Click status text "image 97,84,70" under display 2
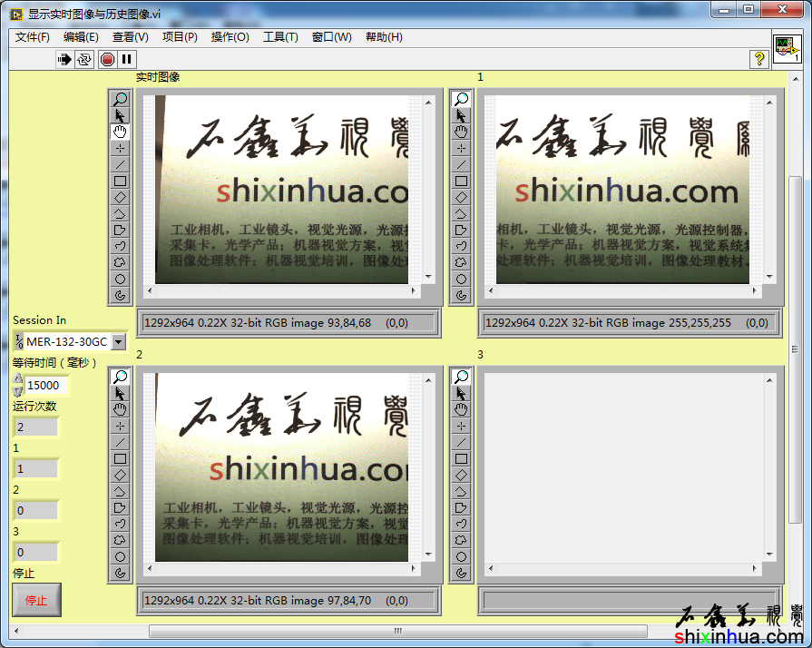 point(331,600)
